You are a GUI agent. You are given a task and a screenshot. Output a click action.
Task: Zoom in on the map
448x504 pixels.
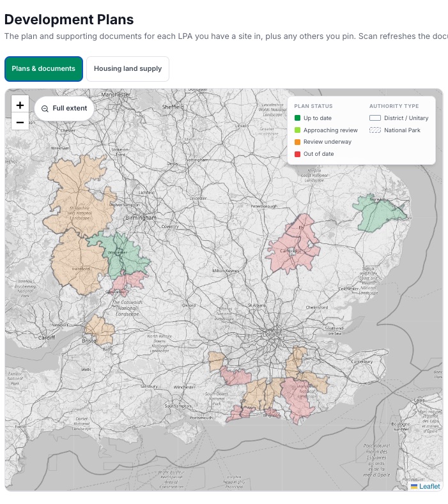pyautogui.click(x=20, y=105)
